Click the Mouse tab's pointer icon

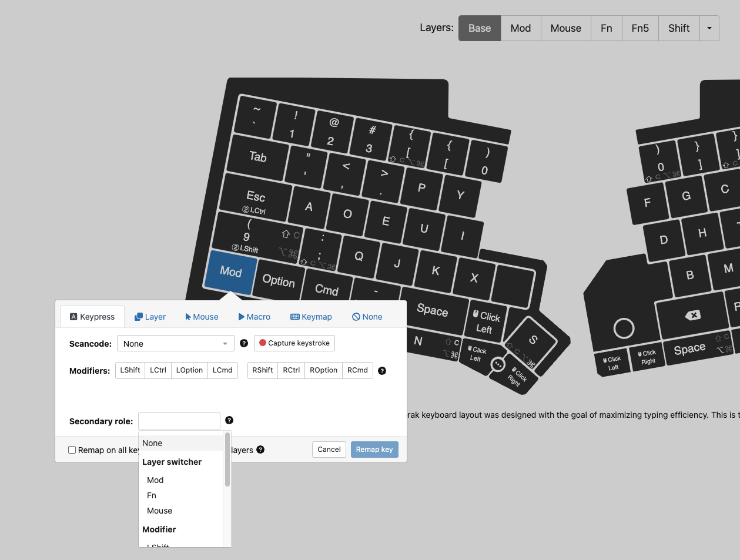tap(187, 316)
